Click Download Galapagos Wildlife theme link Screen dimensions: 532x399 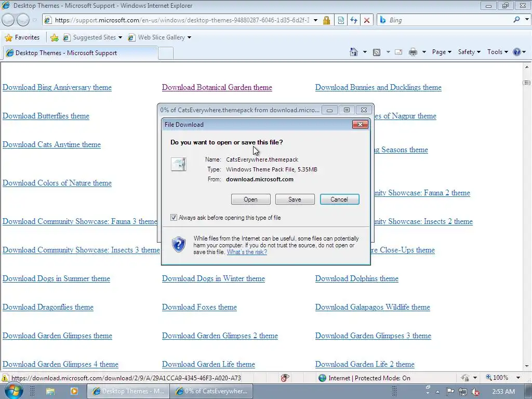pos(373,307)
